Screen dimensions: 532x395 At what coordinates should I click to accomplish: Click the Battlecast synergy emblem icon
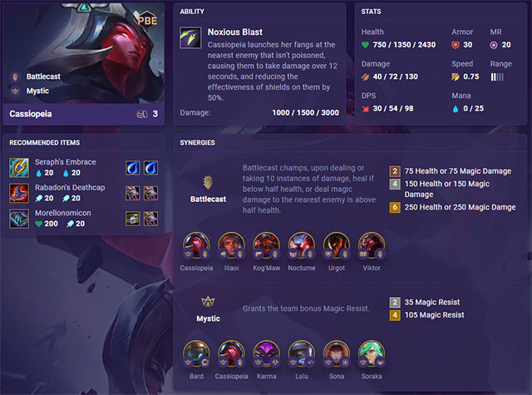(x=208, y=182)
